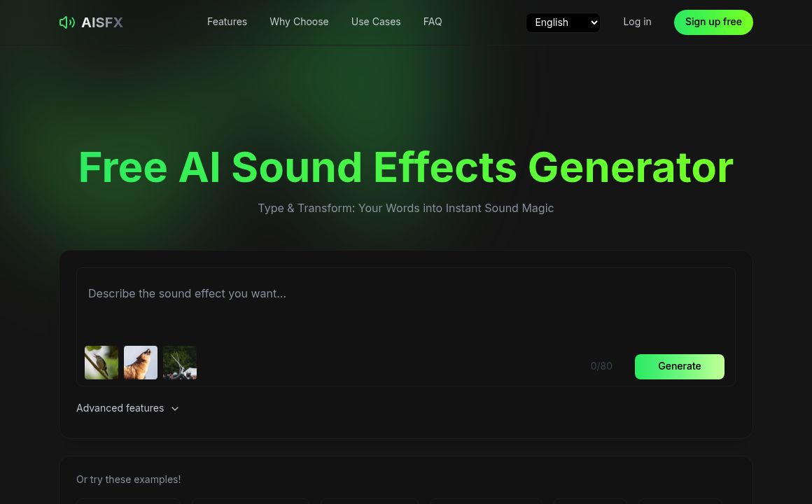Click the Log in link
This screenshot has width=812, height=504.
coord(637,22)
